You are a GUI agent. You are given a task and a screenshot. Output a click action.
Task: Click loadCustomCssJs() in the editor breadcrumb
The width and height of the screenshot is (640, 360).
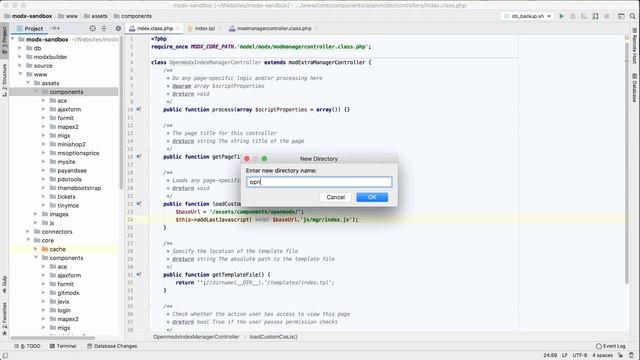coord(273,337)
